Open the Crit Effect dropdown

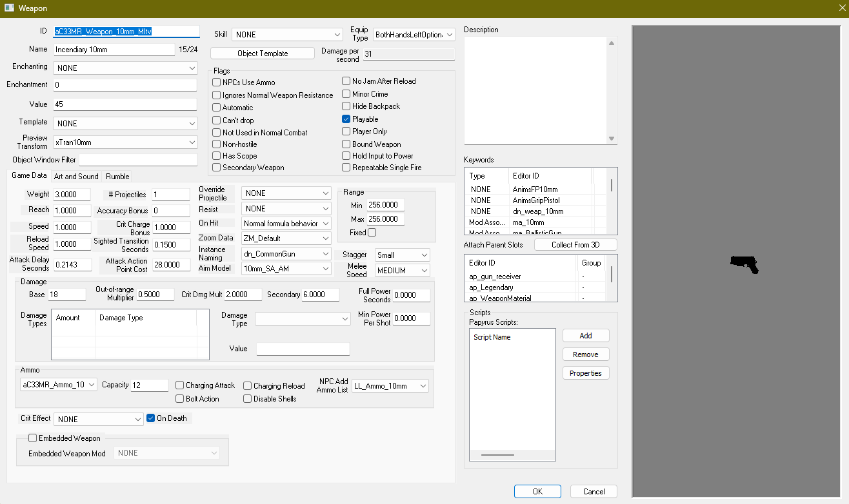pos(99,419)
